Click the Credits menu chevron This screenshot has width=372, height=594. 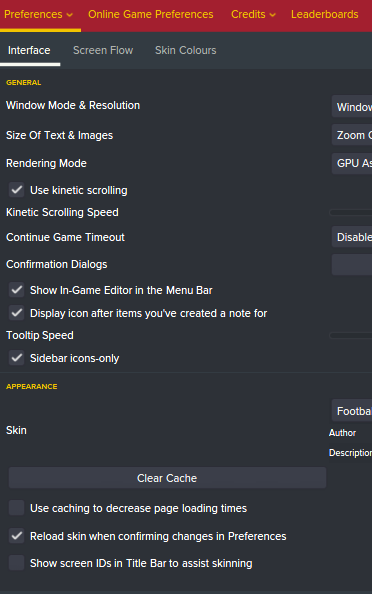(272, 15)
